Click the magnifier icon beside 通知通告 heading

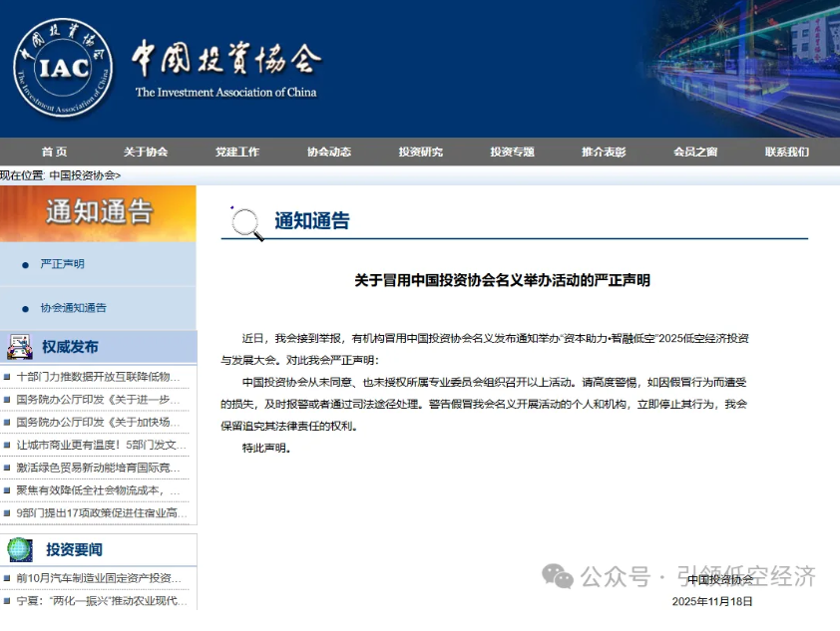246,223
